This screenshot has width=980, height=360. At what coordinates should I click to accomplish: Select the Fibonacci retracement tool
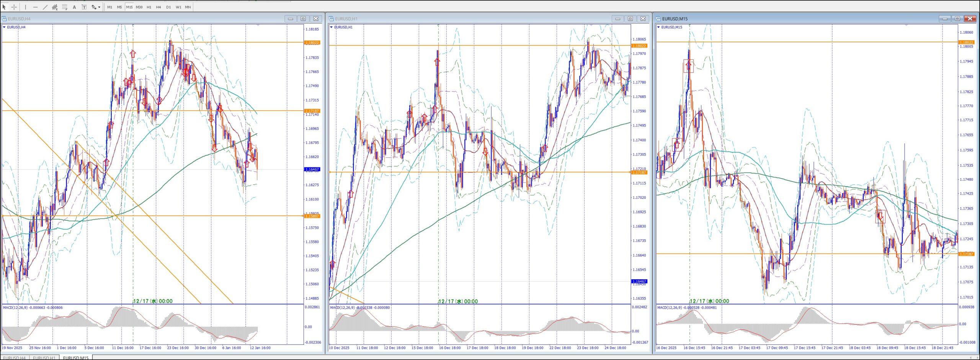(x=65, y=7)
